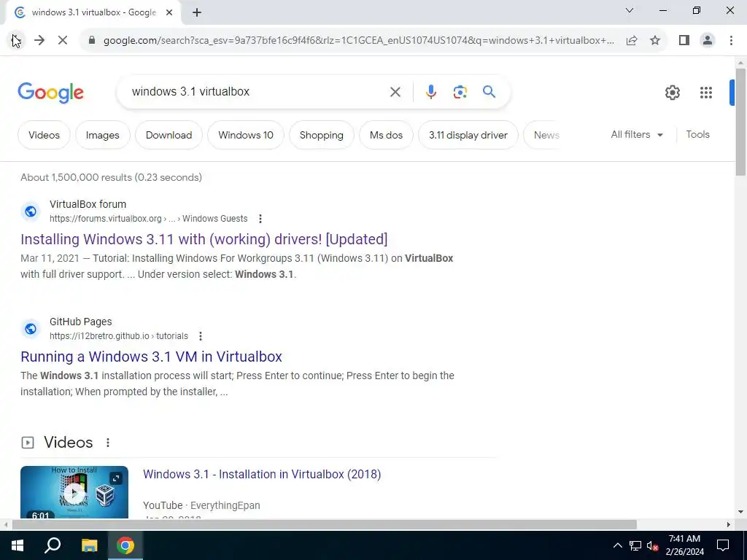This screenshot has width=747, height=560.
Task: Click the browser back arrow button
Action: point(16,41)
